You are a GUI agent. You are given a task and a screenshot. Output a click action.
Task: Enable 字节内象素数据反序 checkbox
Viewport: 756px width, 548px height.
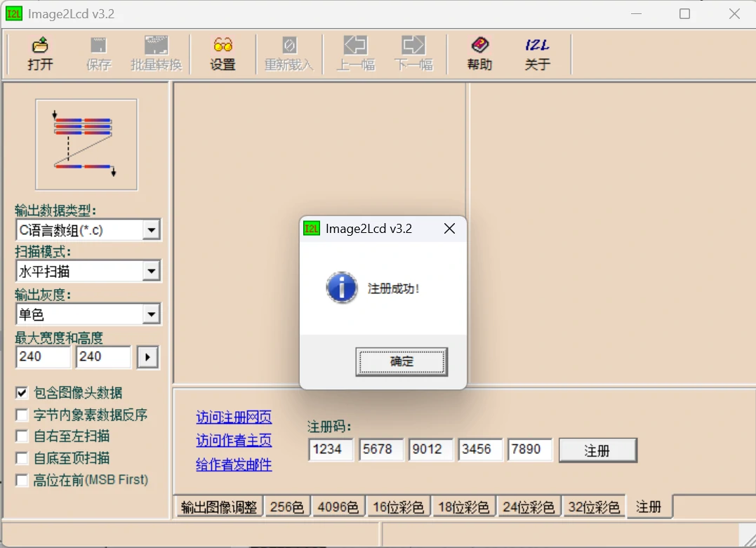coord(22,415)
